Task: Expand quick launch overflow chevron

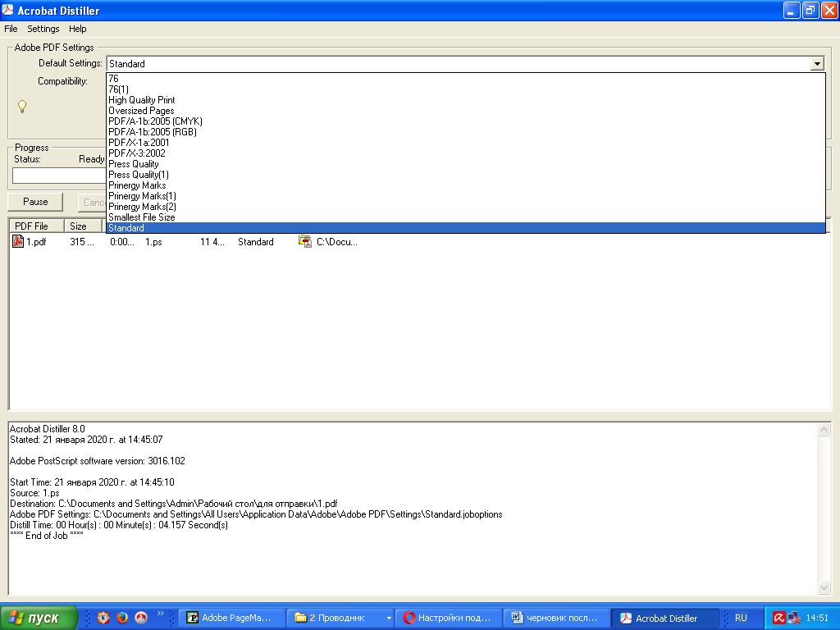Action: click(x=160, y=614)
